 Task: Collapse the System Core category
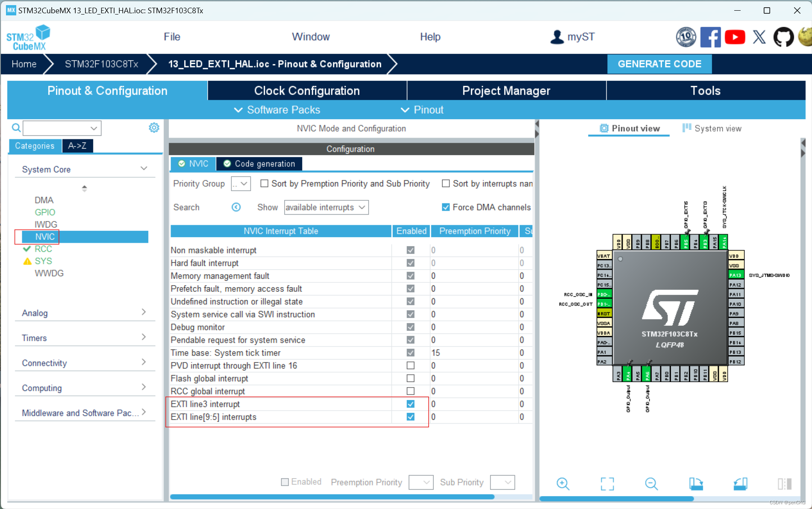(x=144, y=168)
